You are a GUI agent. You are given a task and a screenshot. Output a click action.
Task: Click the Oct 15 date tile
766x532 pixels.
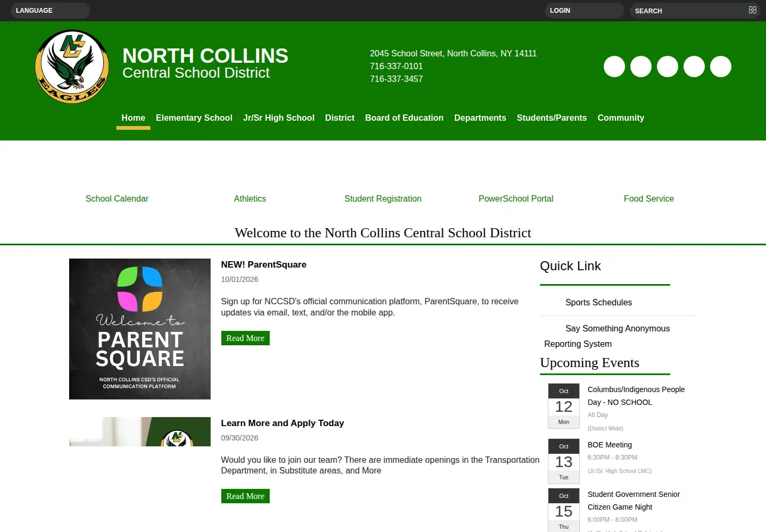click(x=564, y=511)
